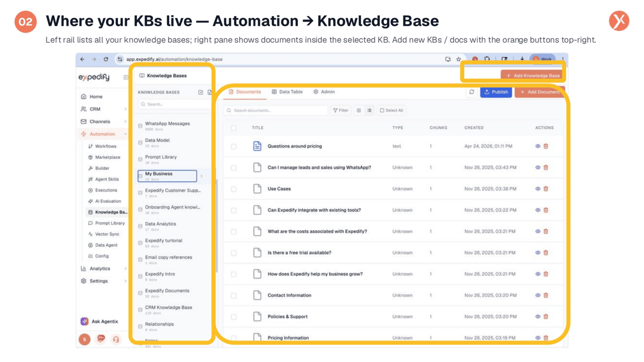Open the Documents tab

(245, 92)
